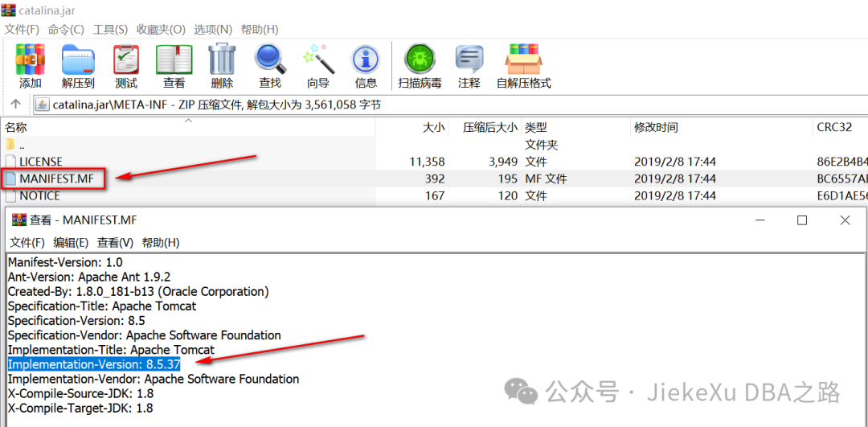
Task: Open the 向导 (Wizard) wand icon
Action: pos(318,66)
